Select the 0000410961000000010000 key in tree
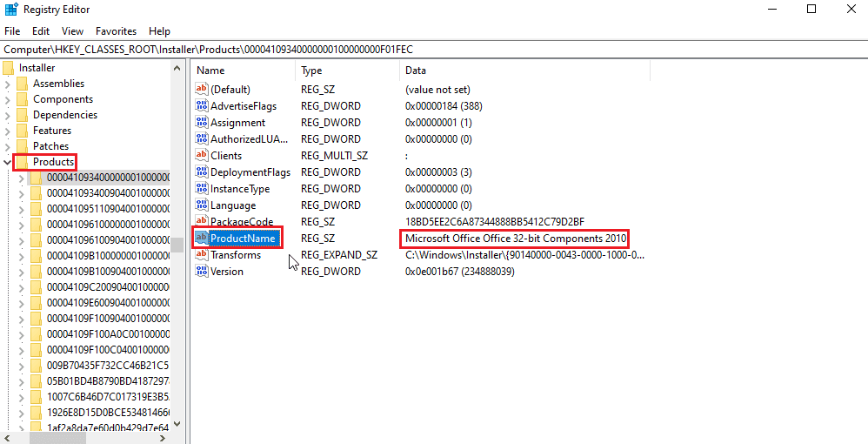This screenshot has height=444, width=868. pyautogui.click(x=109, y=225)
